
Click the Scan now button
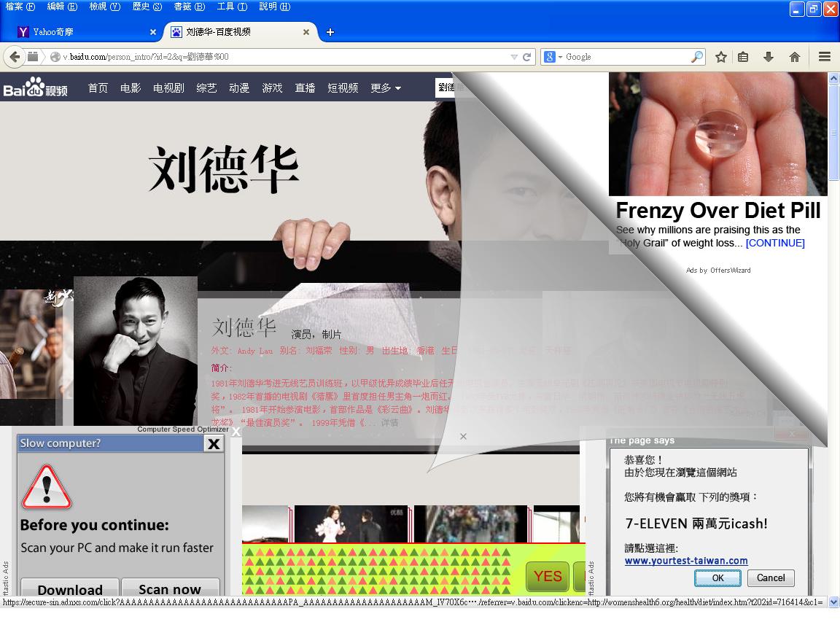[x=170, y=587]
